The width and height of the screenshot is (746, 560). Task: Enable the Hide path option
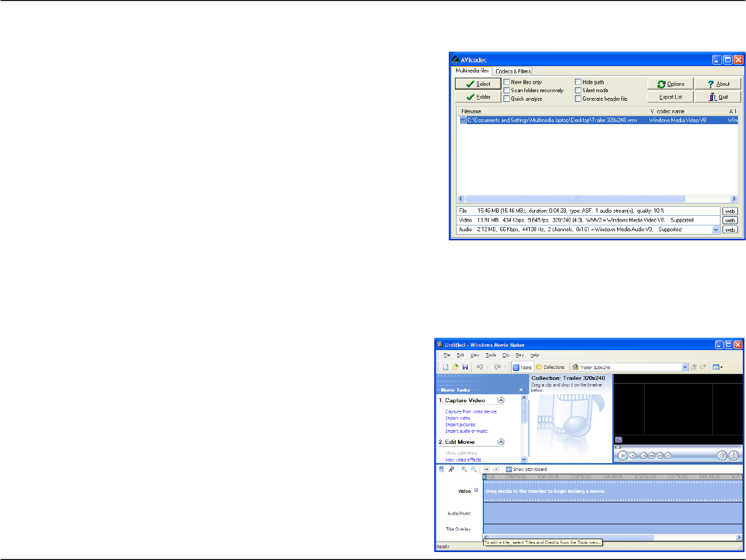[578, 82]
